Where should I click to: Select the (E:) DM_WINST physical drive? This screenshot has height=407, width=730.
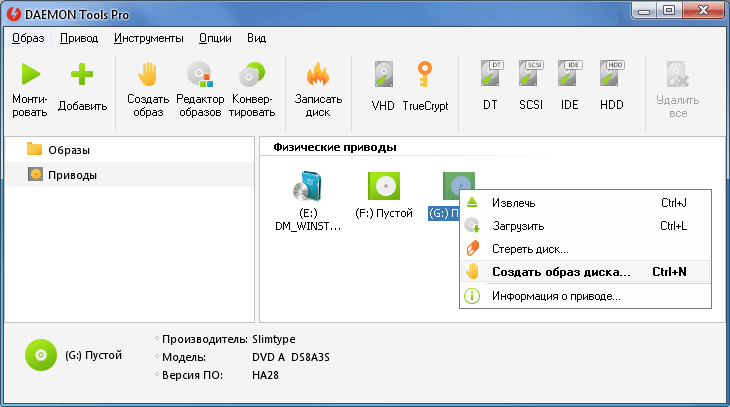coord(307,200)
